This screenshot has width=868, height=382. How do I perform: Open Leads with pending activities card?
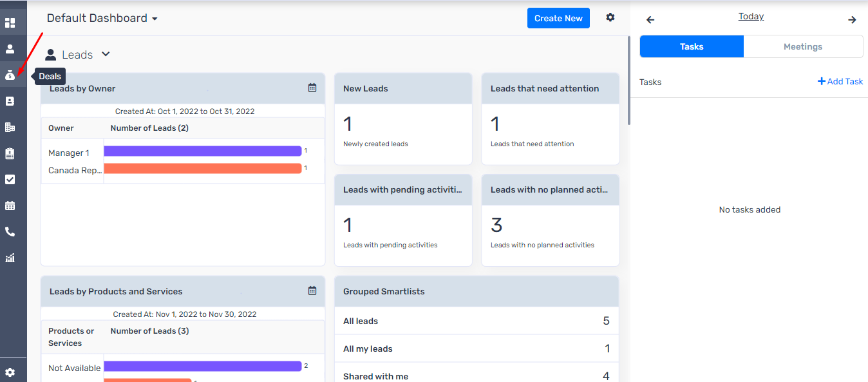click(403, 220)
